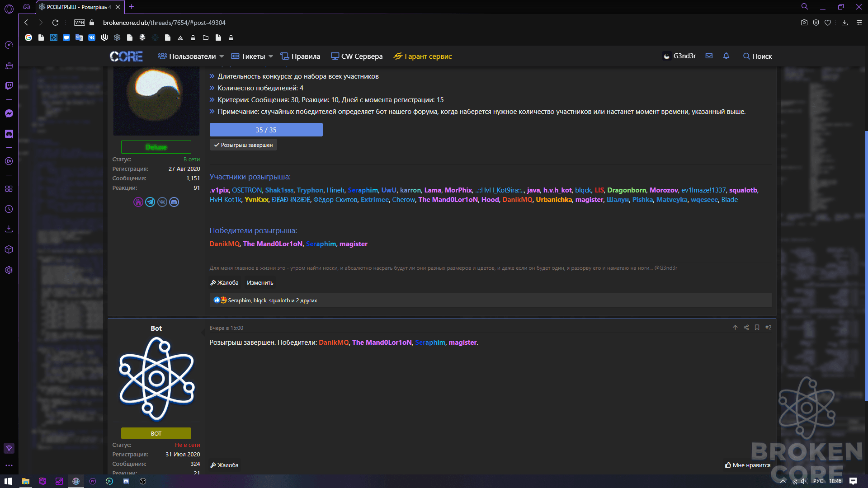Click the Telegram icon on the user profile
Screen dimensions: 868x488
pyautogui.click(x=150, y=202)
